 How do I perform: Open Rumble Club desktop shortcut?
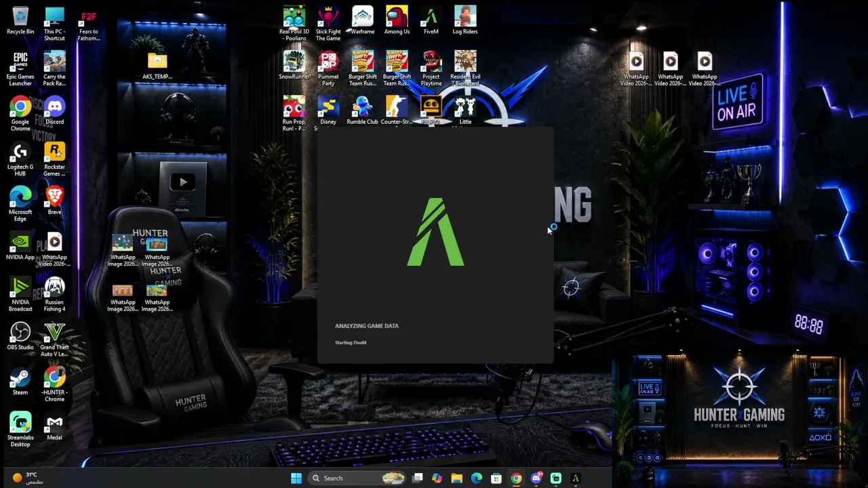click(x=363, y=110)
